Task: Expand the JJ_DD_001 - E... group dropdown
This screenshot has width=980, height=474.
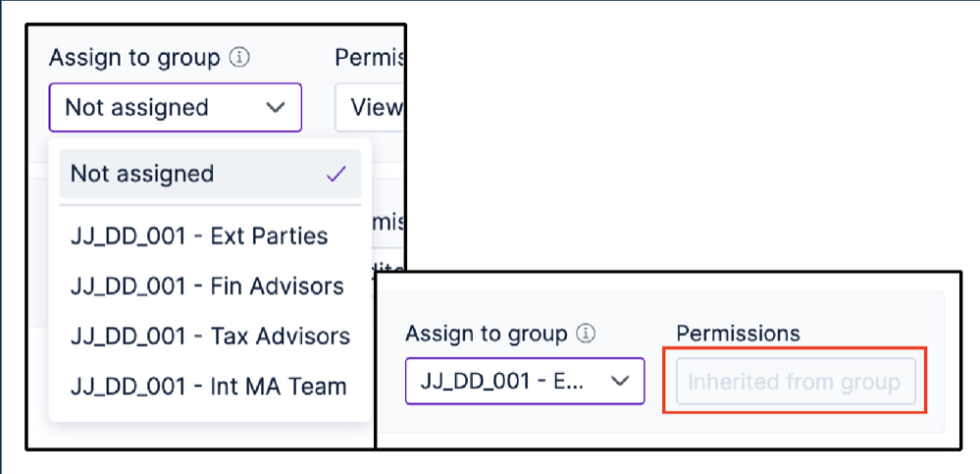Action: tap(525, 381)
